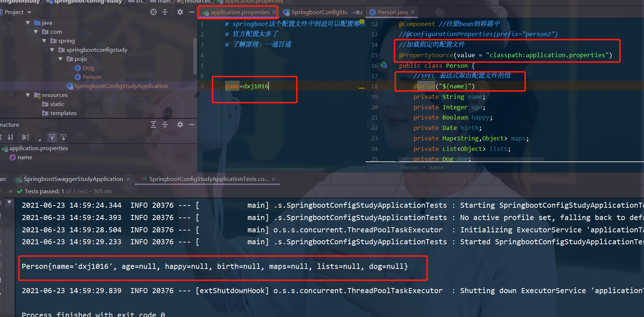The width and height of the screenshot is (644, 317).
Task: Close the SpringbootConfigStudyApplicationTests run tab
Action: click(x=274, y=179)
